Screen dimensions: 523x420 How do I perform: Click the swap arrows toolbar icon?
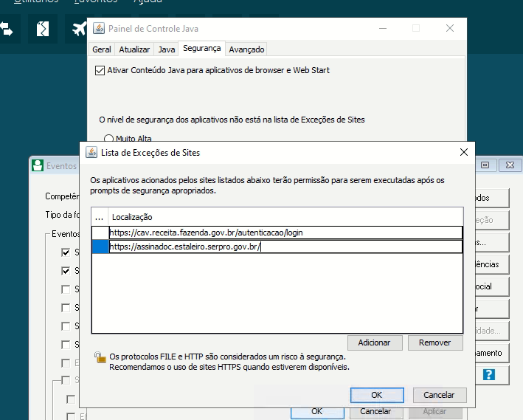7,29
